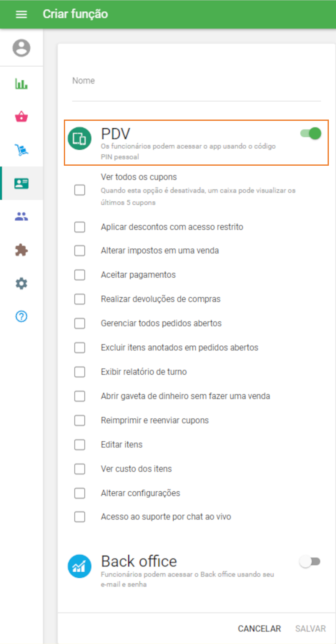This screenshot has width=336, height=644.
Task: Open the help question-mark sidebar icon
Action: click(21, 317)
